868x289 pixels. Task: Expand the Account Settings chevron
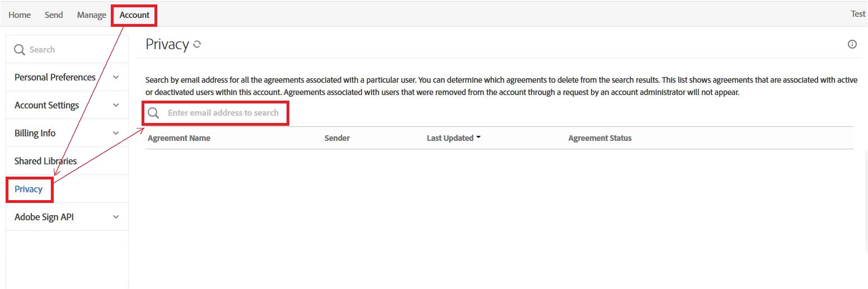coord(116,105)
